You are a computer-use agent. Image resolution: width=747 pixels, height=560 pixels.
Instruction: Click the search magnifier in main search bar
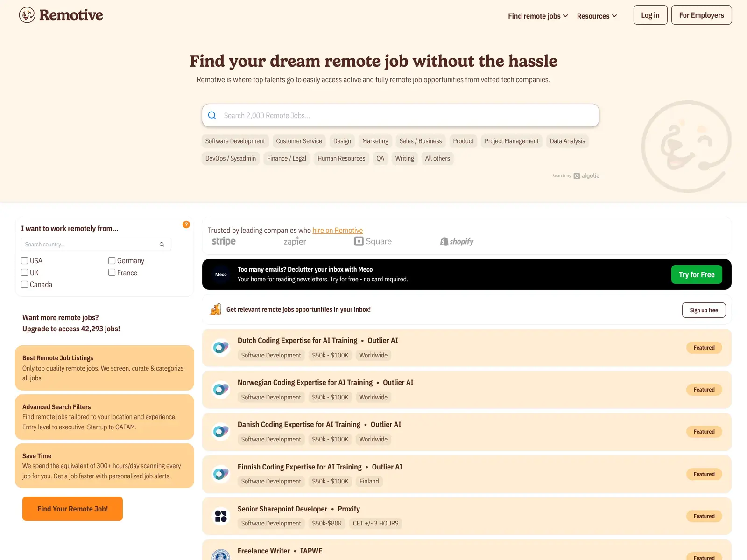(x=212, y=115)
